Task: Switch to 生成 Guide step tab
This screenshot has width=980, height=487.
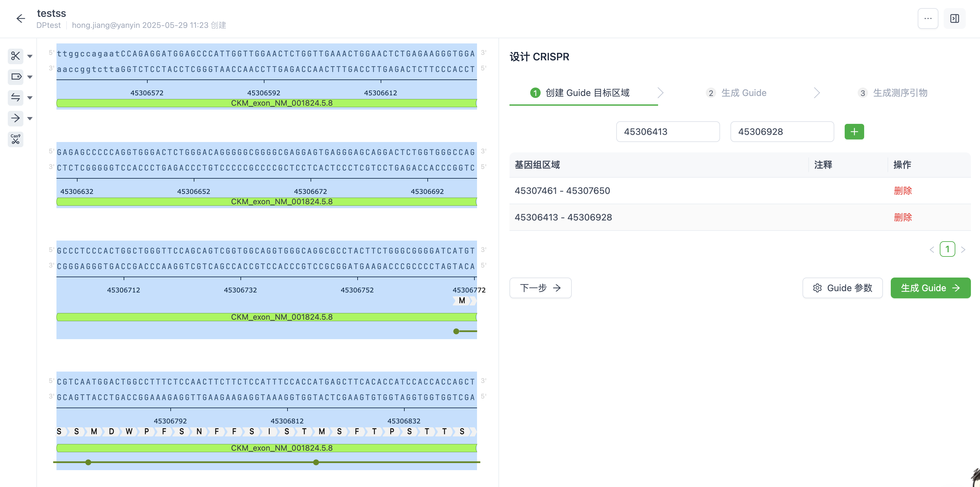Action: point(736,93)
